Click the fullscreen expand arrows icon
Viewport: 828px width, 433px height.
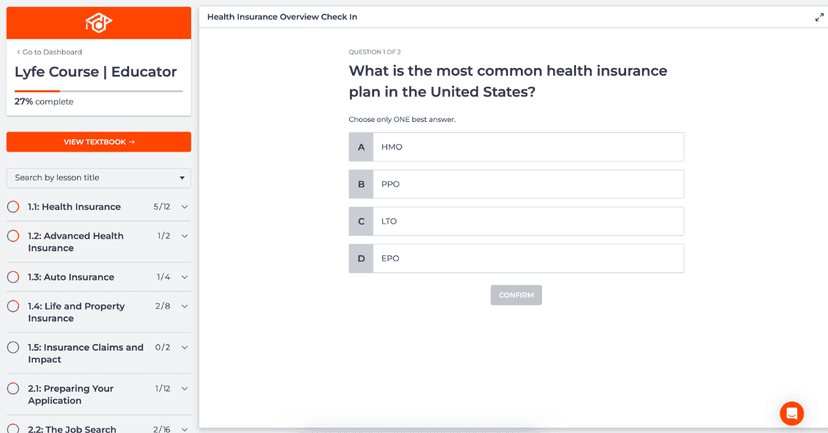(x=820, y=17)
